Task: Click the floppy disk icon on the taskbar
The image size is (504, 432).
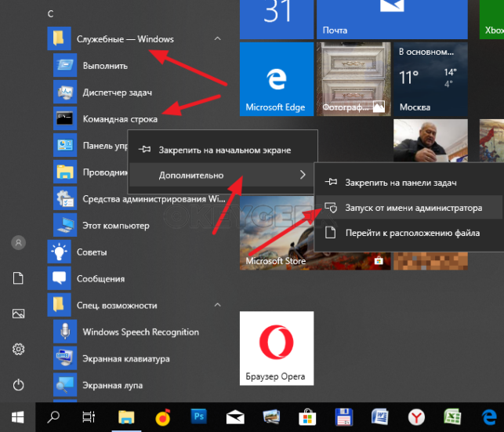Action: pos(344,417)
